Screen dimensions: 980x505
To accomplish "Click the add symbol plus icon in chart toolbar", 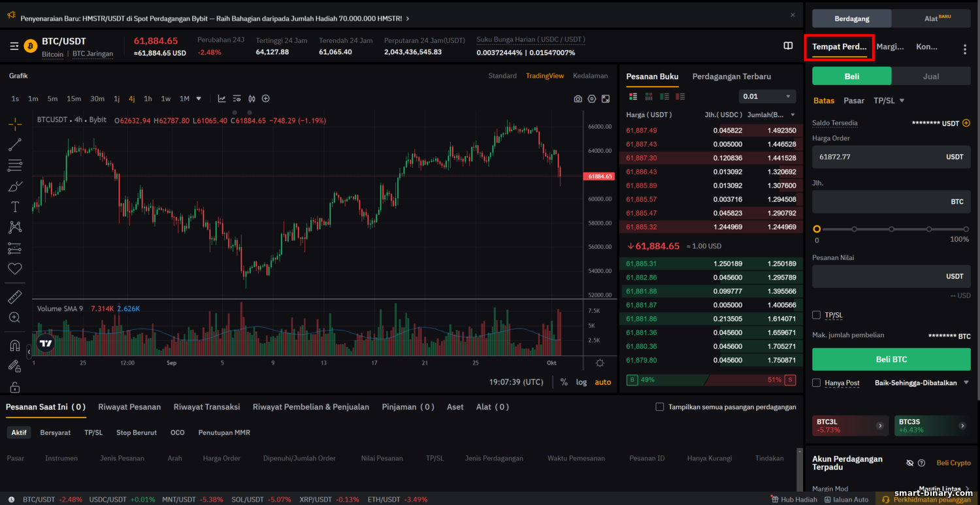I will [266, 99].
